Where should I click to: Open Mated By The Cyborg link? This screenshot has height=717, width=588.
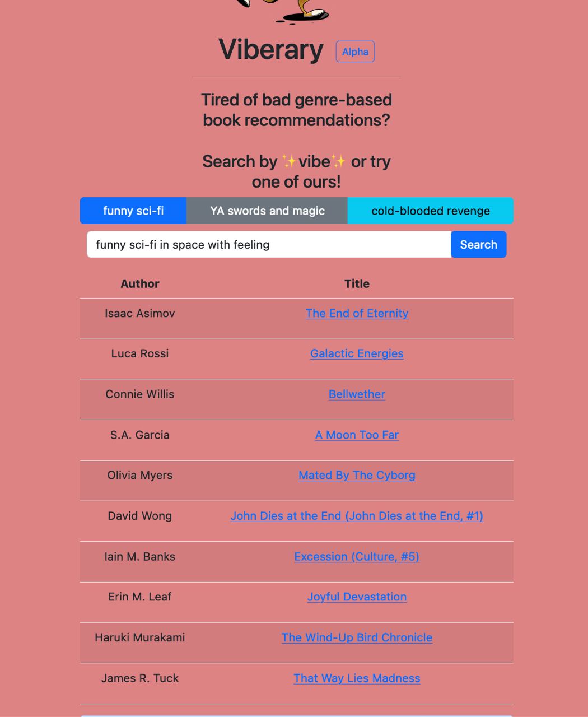tap(357, 475)
